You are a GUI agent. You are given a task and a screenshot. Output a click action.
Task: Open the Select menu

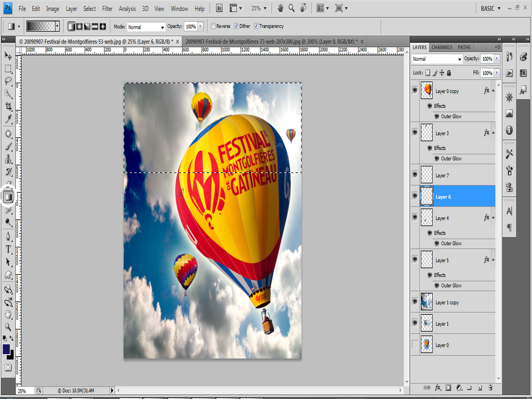click(x=89, y=9)
